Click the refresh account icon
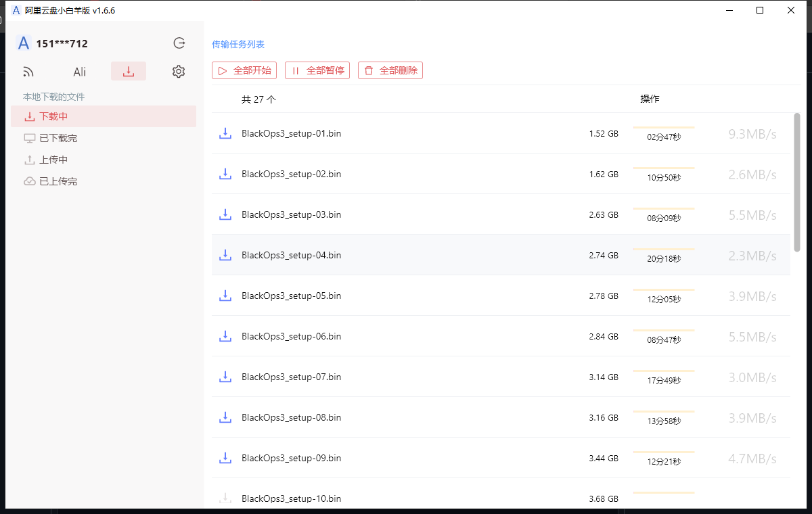812x514 pixels. coord(179,43)
